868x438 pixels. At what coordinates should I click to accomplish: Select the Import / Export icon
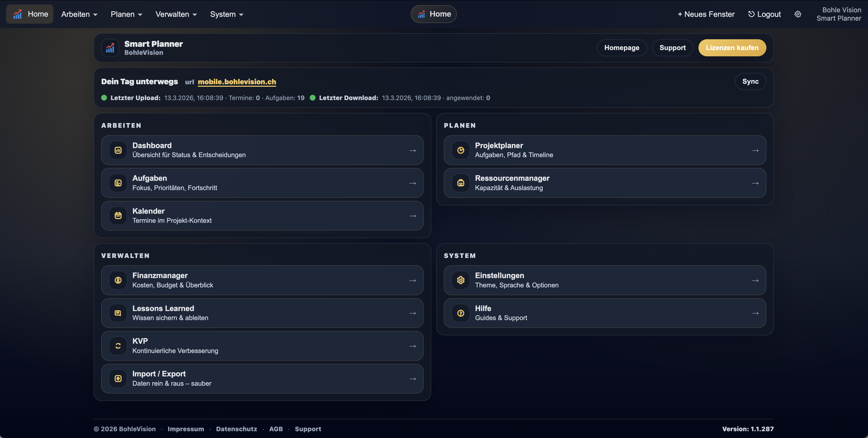click(117, 378)
